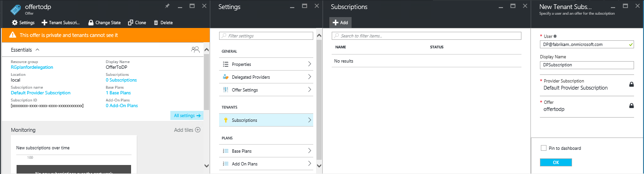Screen dimensions: 644x174
Task: Open Settings in the offertodp toolbar
Action: [x=23, y=22]
